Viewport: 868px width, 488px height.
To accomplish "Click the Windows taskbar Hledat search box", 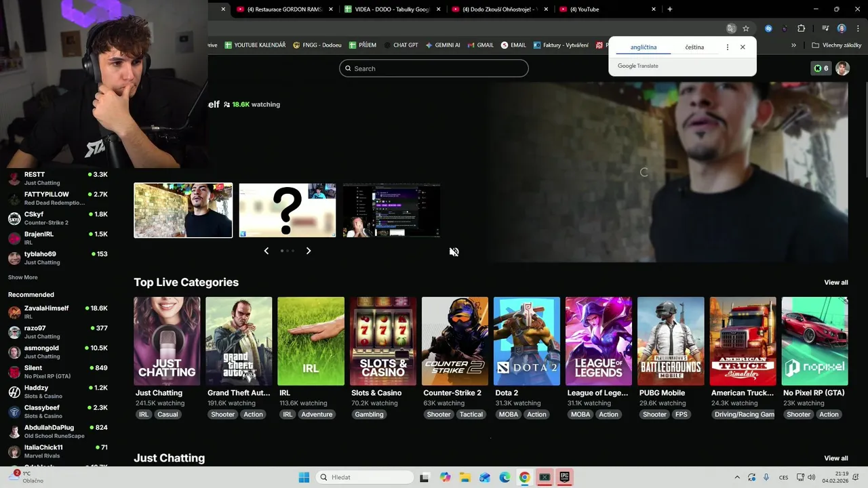I will (x=365, y=477).
